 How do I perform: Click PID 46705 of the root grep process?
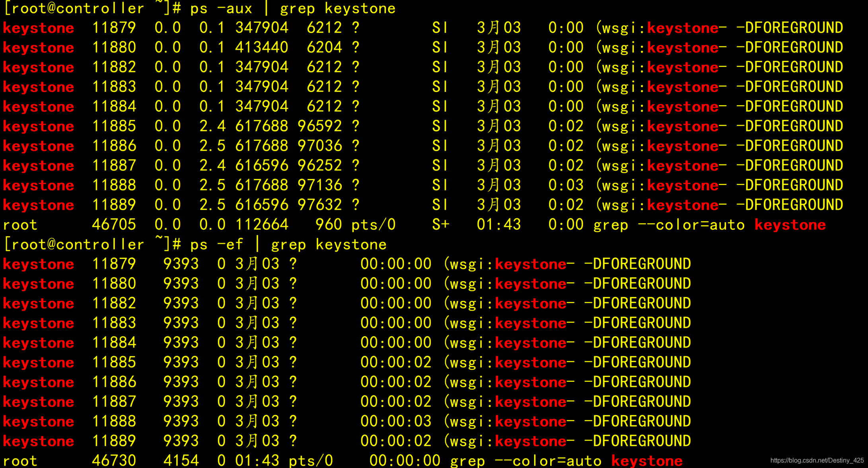[114, 225]
